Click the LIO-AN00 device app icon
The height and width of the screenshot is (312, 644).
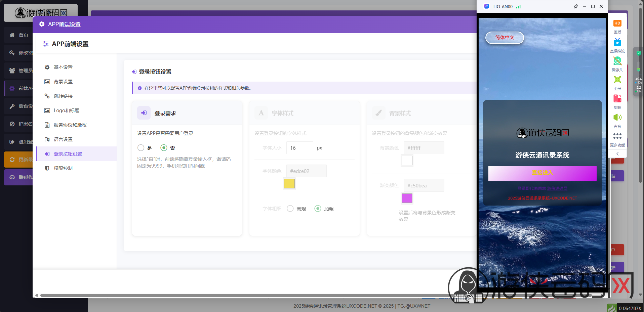point(486,6)
